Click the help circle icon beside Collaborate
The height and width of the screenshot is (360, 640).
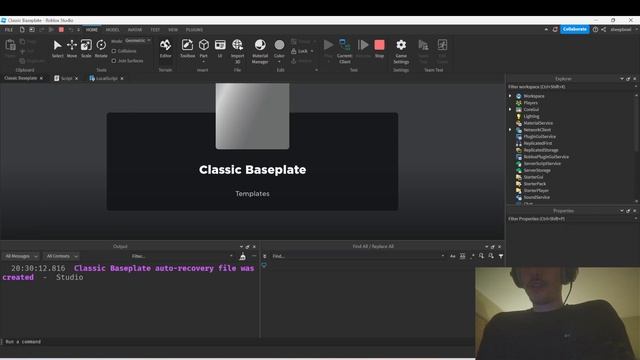click(x=595, y=29)
